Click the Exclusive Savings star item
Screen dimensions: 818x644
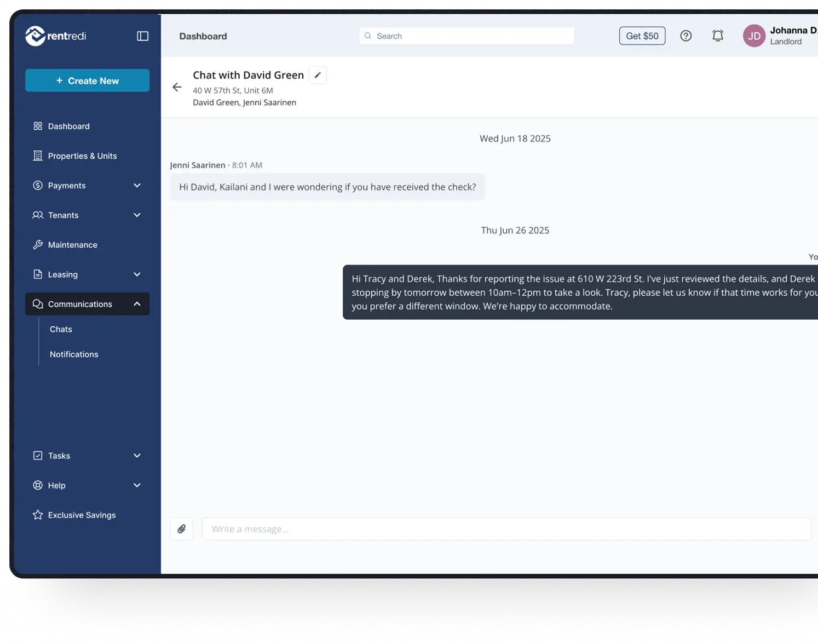(82, 515)
